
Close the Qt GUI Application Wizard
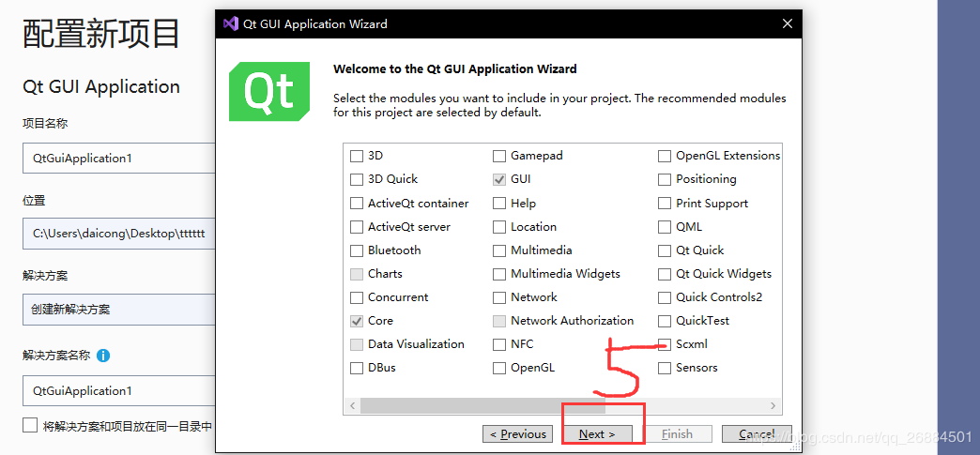coord(787,23)
